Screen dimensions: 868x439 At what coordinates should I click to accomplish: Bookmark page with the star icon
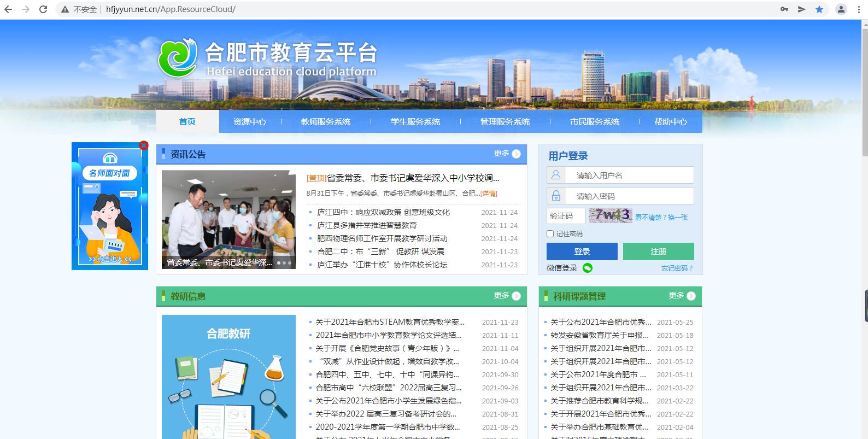[819, 9]
